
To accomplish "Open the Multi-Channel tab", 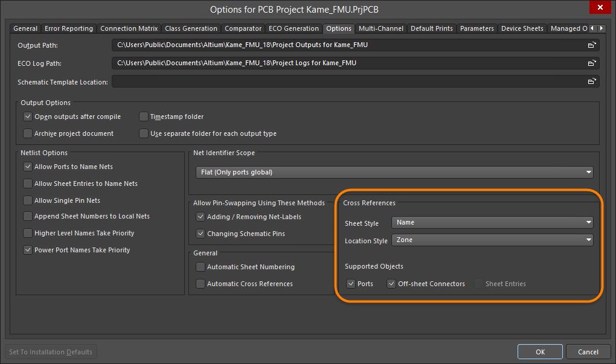I will [380, 28].
